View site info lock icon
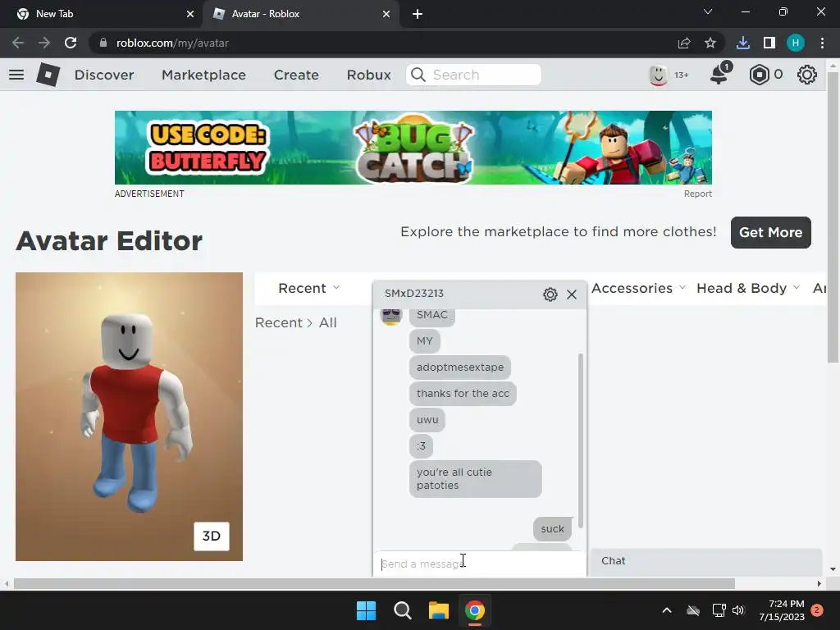 point(103,43)
